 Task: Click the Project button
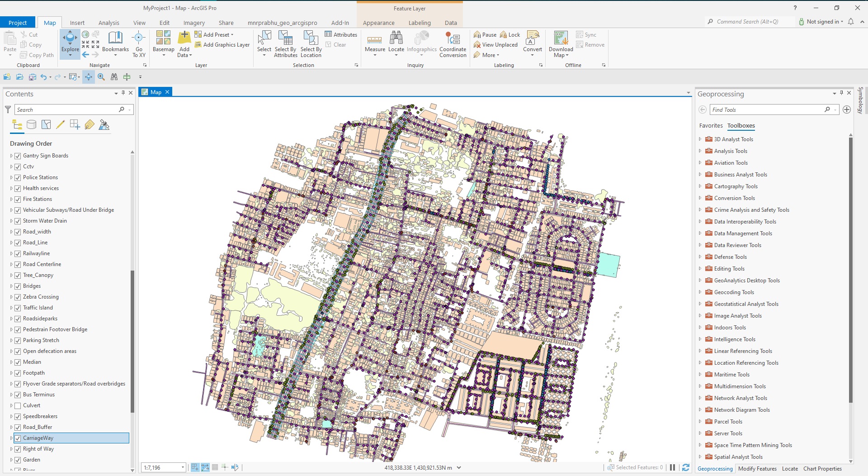pos(18,23)
